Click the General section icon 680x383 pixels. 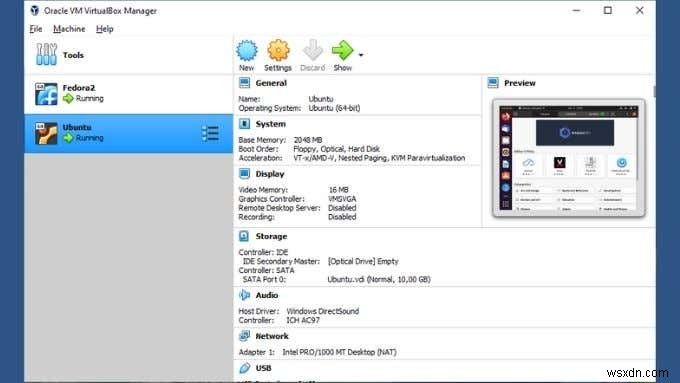pos(245,83)
